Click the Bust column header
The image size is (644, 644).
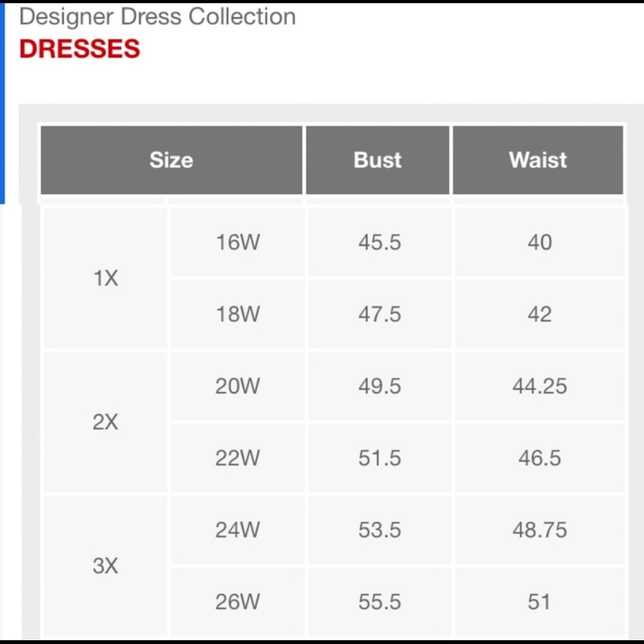[x=377, y=160]
